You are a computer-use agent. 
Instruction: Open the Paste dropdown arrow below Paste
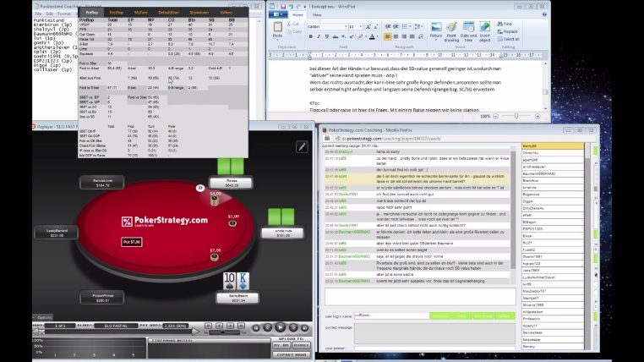pos(278,41)
